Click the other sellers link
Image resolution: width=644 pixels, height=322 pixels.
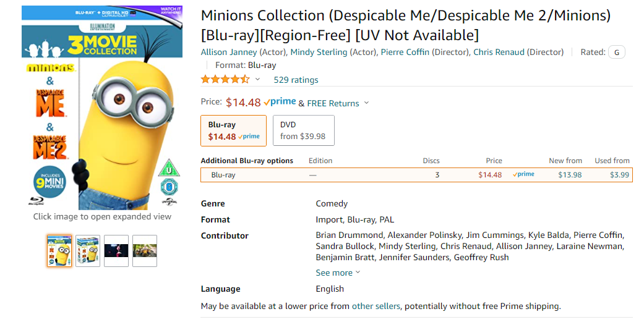[x=376, y=306]
